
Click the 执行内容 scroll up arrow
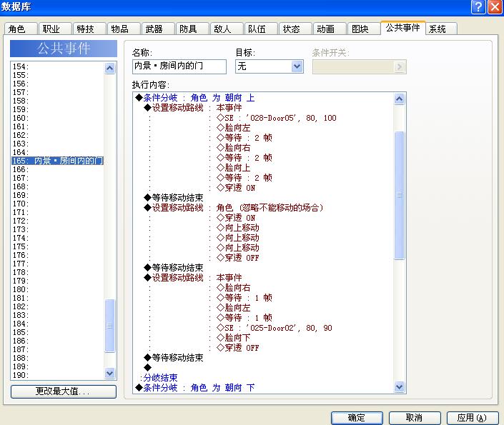pyautogui.click(x=399, y=99)
